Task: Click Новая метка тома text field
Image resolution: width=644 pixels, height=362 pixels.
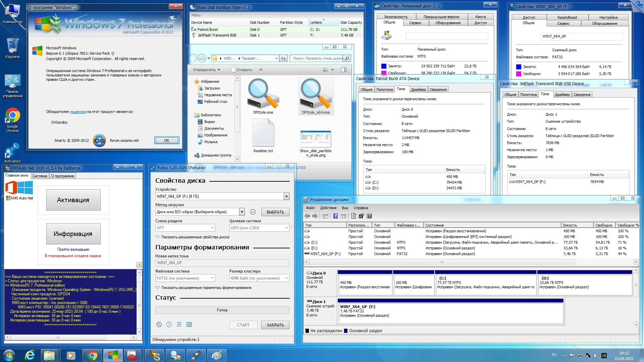Action: pyautogui.click(x=222, y=263)
